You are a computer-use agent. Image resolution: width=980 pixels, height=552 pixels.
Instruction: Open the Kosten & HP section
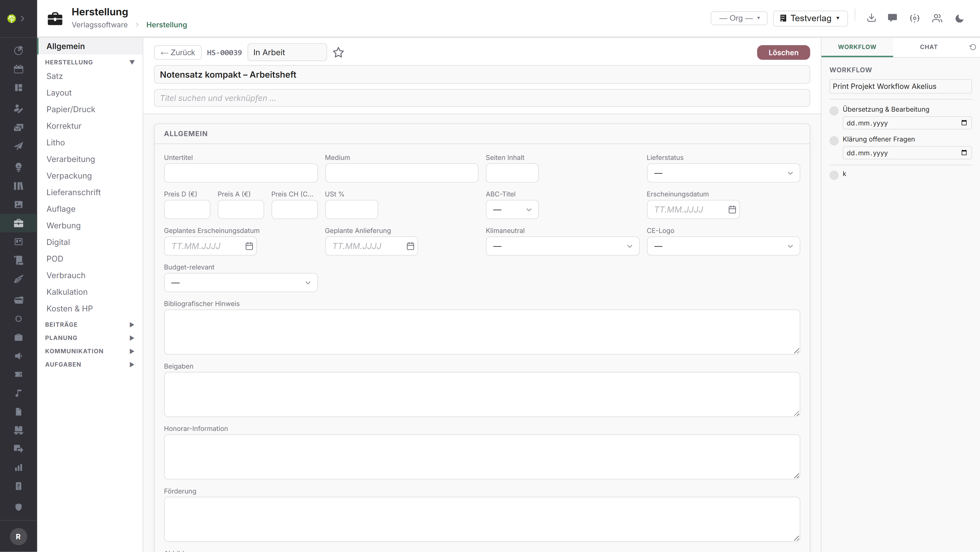pos(90,308)
